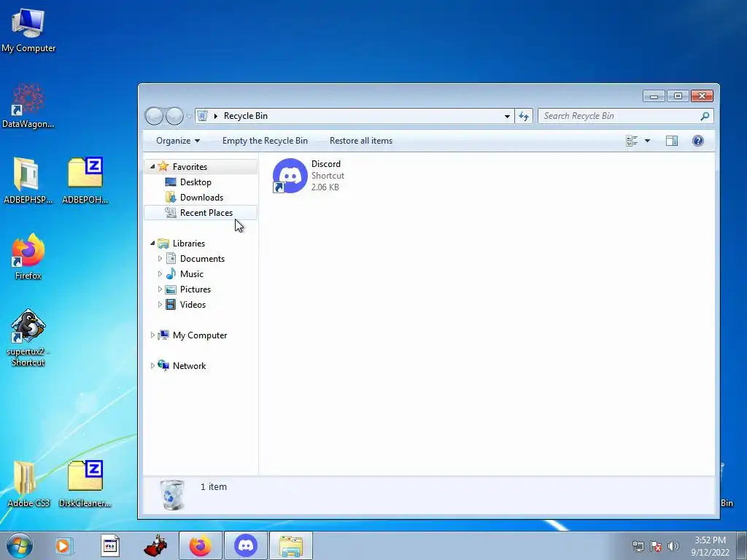This screenshot has height=560, width=747.
Task: Click Restore all items
Action: point(361,141)
